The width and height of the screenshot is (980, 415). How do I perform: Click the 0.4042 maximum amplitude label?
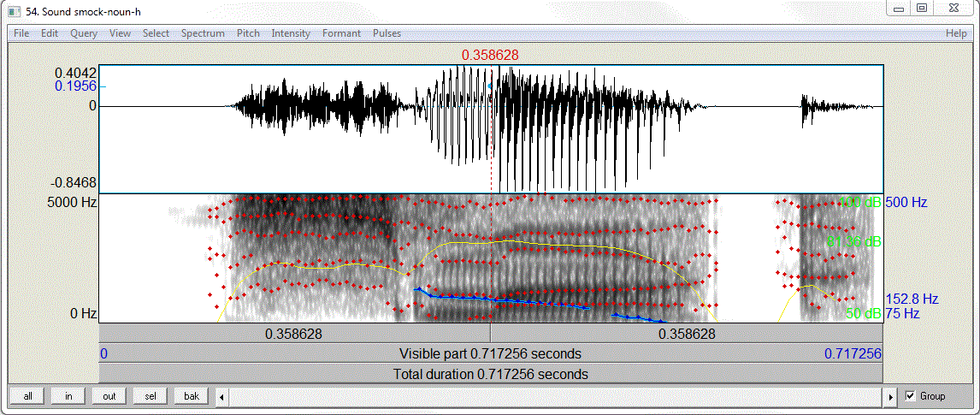coord(75,73)
